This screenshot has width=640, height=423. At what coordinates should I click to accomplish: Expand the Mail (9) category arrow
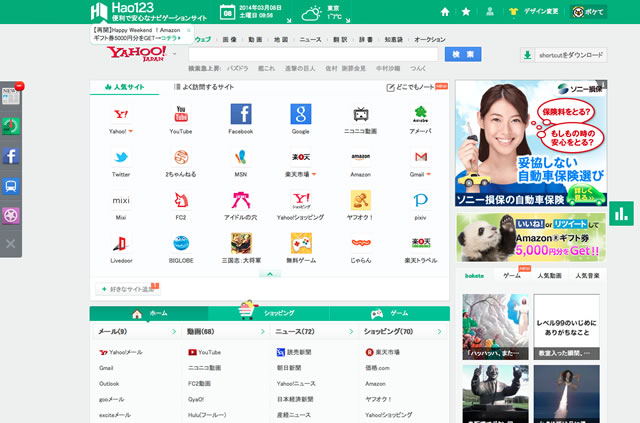[174, 332]
